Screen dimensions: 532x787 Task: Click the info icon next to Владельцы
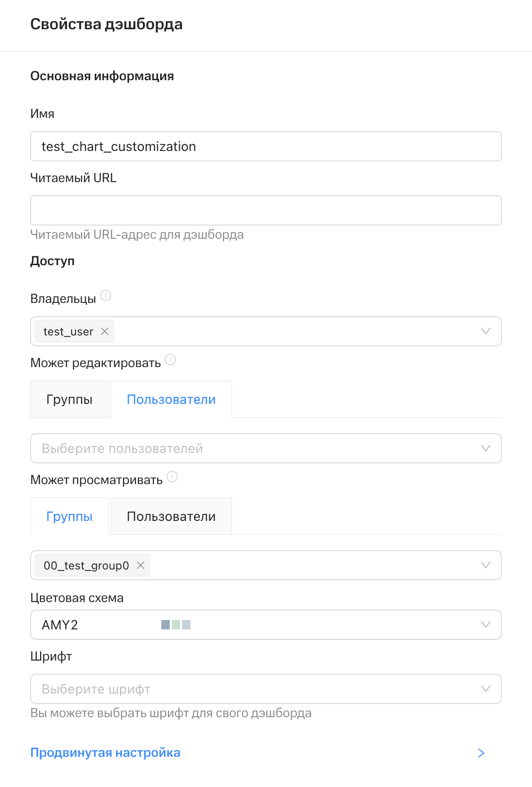point(106,296)
